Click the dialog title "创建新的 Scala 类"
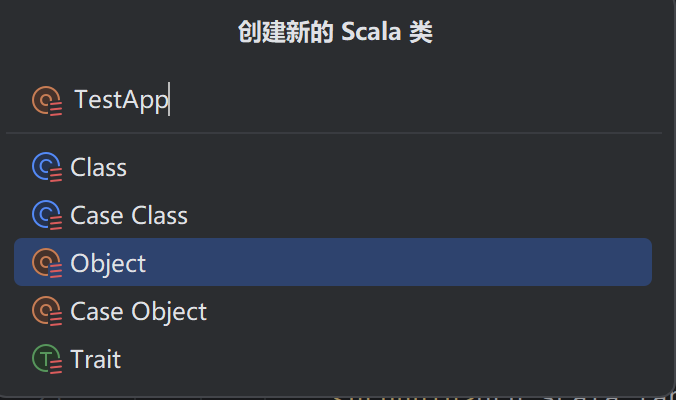This screenshot has height=400, width=676. pyautogui.click(x=335, y=31)
